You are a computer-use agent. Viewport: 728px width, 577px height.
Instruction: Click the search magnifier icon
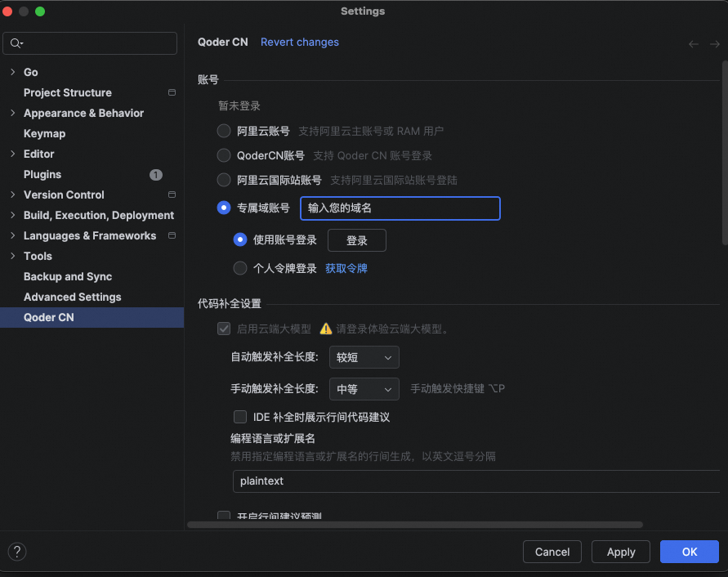click(16, 43)
